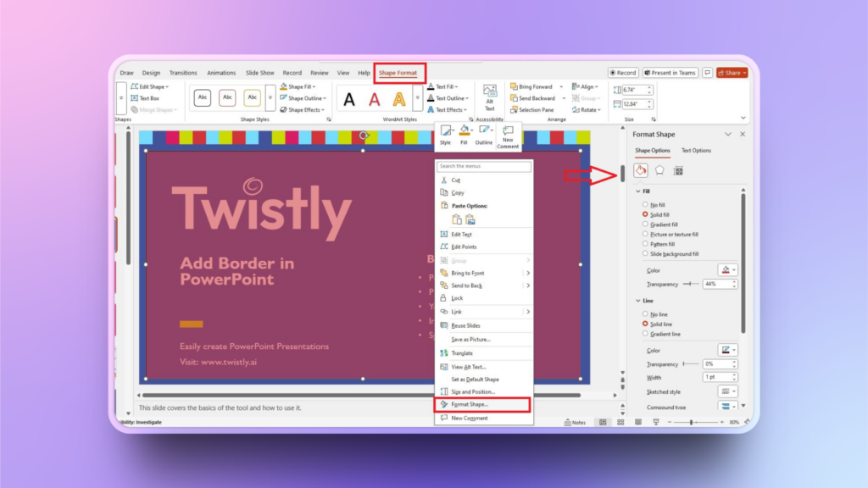Click Send Backward button
868x488 pixels.
(x=532, y=98)
